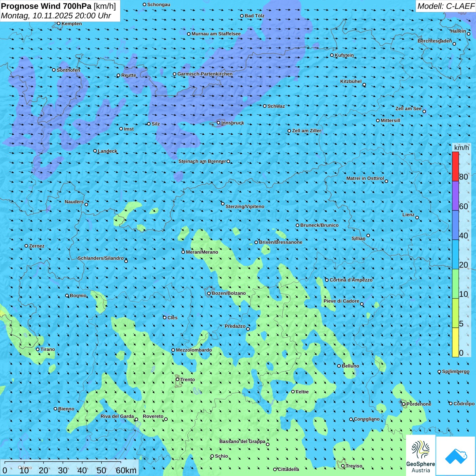Click the 'Steinach am Brenner' label

pyautogui.click(x=202, y=161)
